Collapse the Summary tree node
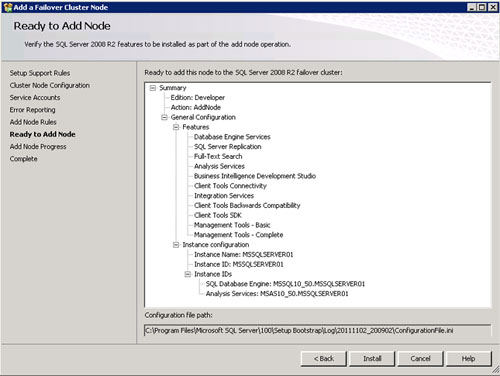 153,88
